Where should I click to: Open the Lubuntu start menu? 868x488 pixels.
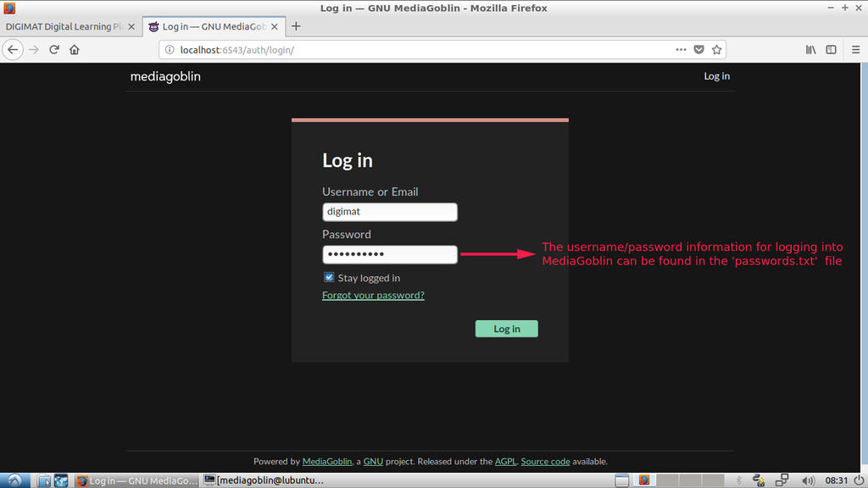tap(15, 480)
